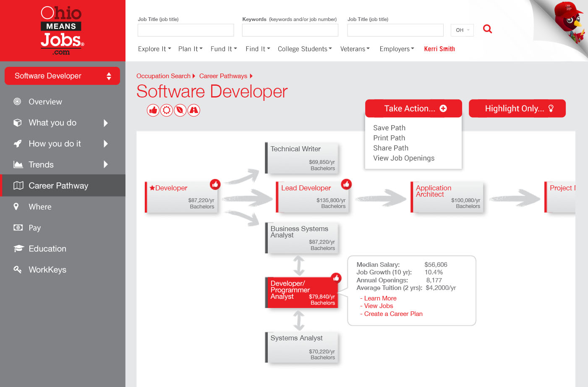Expand the How you do it submenu arrow
This screenshot has width=588, height=387.
(106, 144)
